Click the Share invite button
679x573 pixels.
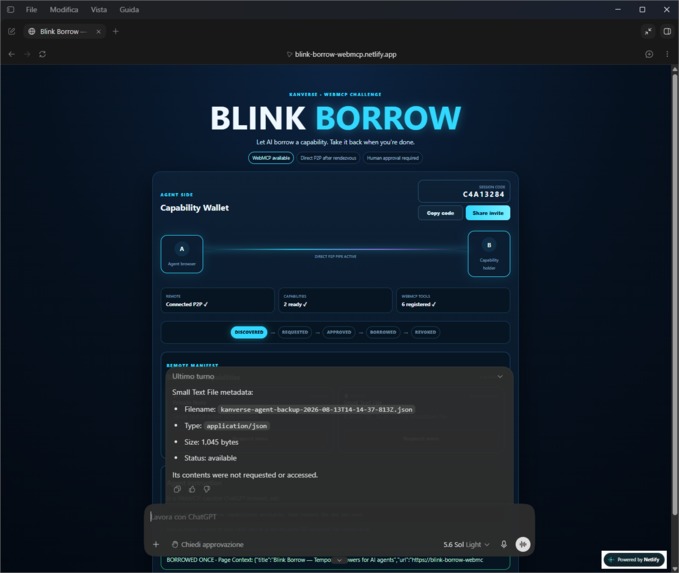click(488, 213)
